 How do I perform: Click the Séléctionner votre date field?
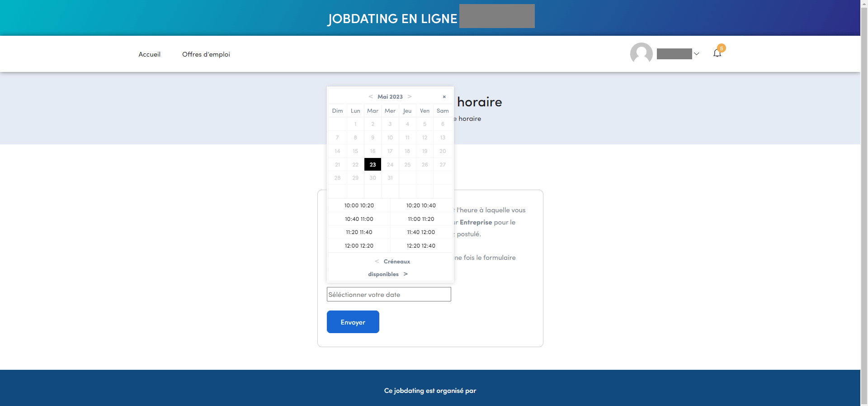pyautogui.click(x=389, y=295)
